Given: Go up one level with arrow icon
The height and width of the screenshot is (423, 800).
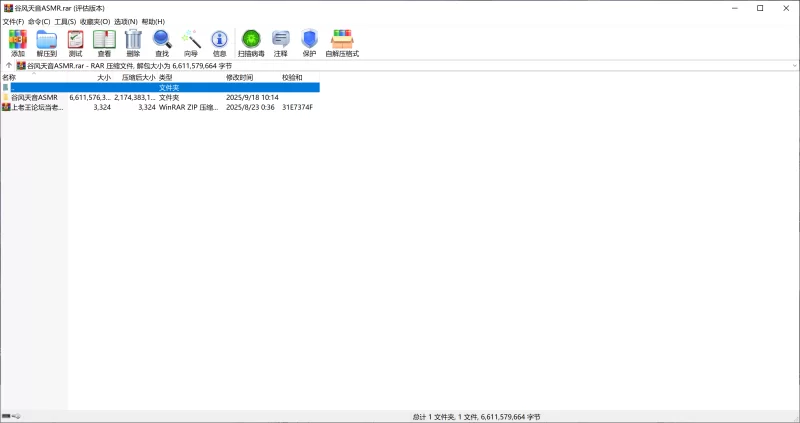Looking at the screenshot, I should coord(9,66).
